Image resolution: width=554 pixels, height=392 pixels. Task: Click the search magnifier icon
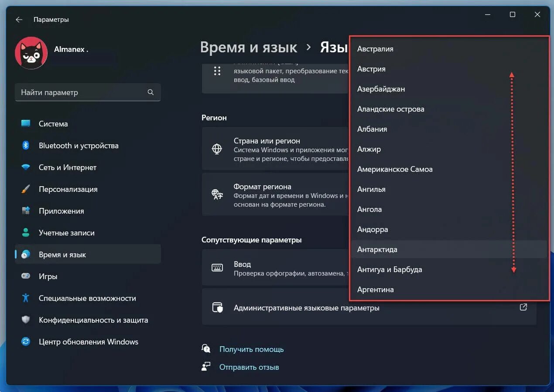point(150,92)
